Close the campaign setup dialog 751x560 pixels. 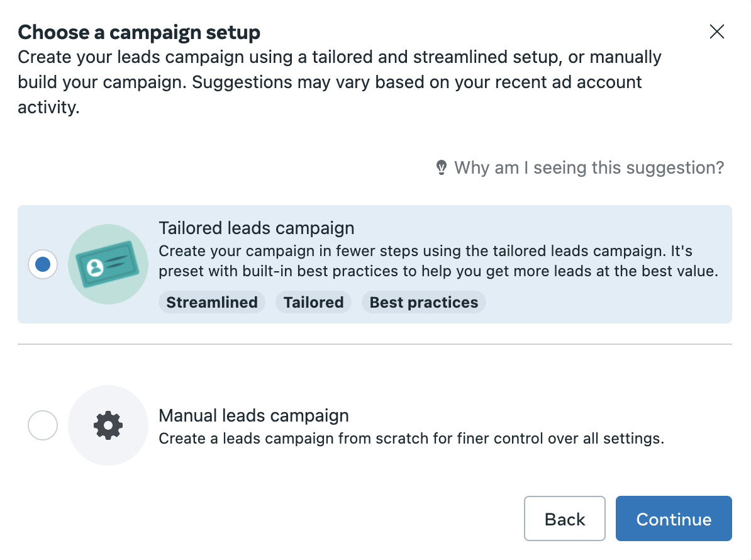pyautogui.click(x=716, y=31)
